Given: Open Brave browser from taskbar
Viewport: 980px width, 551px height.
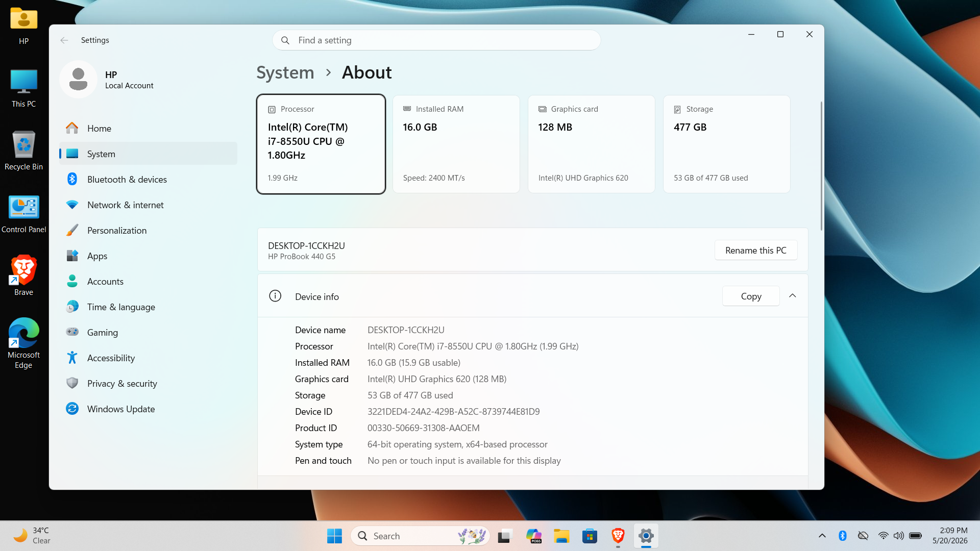Looking at the screenshot, I should click(x=618, y=536).
